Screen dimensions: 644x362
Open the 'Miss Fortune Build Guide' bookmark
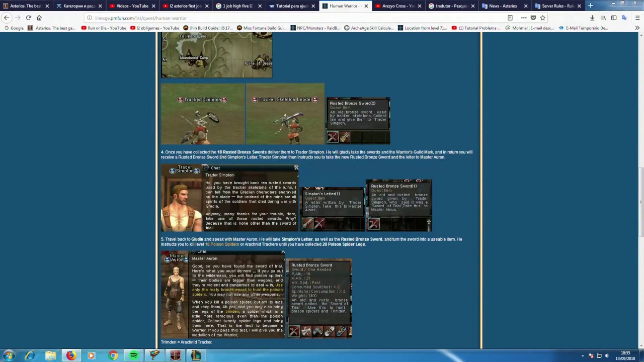(261, 28)
